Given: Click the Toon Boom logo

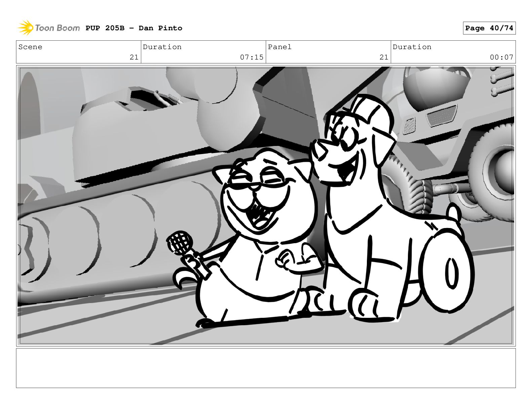Looking at the screenshot, I should pos(49,28).
